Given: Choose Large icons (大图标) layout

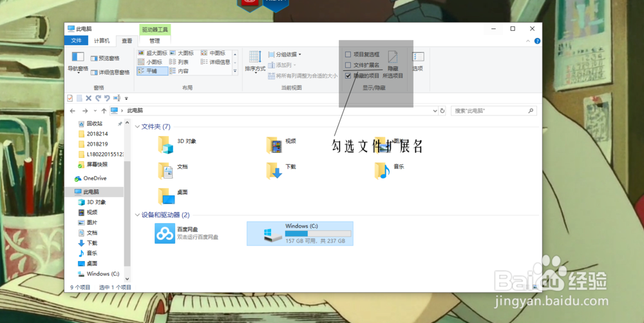Looking at the screenshot, I should click(x=182, y=53).
